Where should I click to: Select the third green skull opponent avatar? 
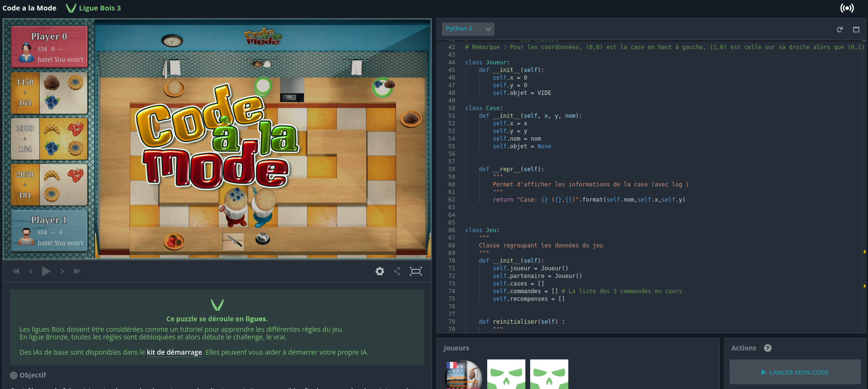pyautogui.click(x=549, y=375)
